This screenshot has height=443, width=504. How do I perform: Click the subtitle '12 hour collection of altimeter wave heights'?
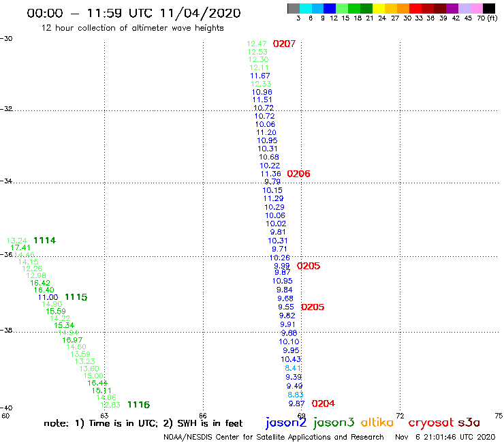coord(132,28)
